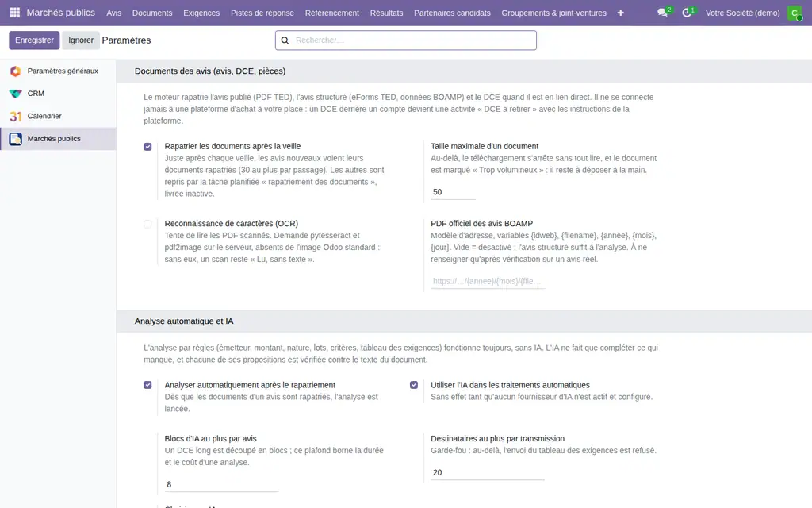Open the Exigences menu
The width and height of the screenshot is (812, 508).
click(x=201, y=13)
